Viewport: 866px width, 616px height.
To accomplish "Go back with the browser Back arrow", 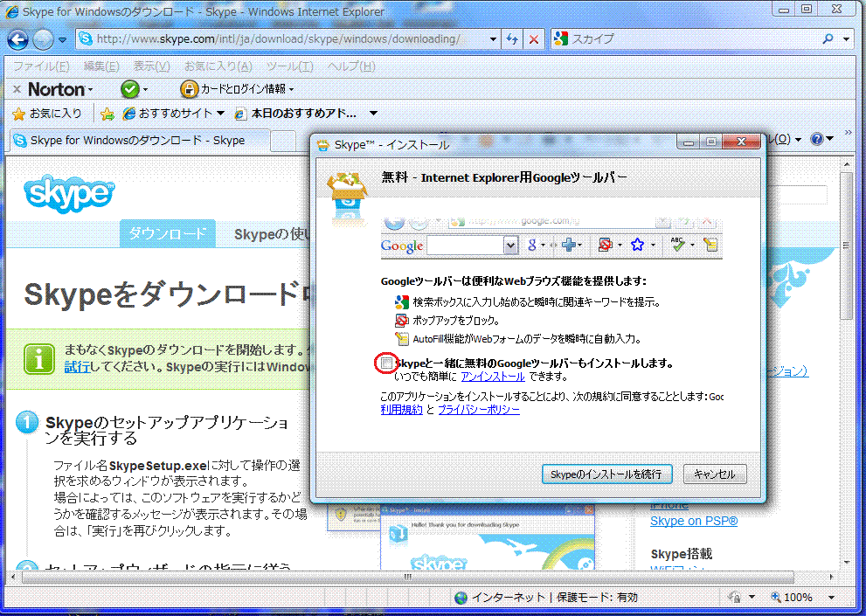I will pos(17,39).
